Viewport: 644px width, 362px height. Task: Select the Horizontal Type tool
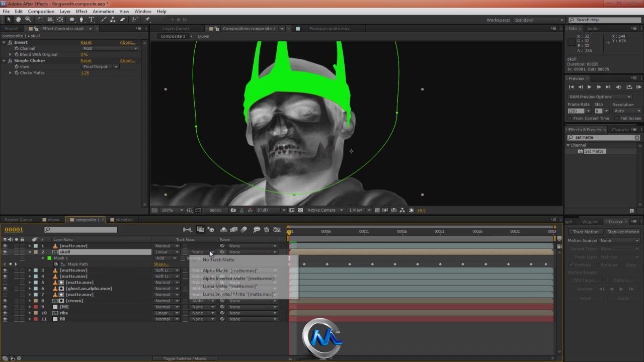tap(91, 20)
